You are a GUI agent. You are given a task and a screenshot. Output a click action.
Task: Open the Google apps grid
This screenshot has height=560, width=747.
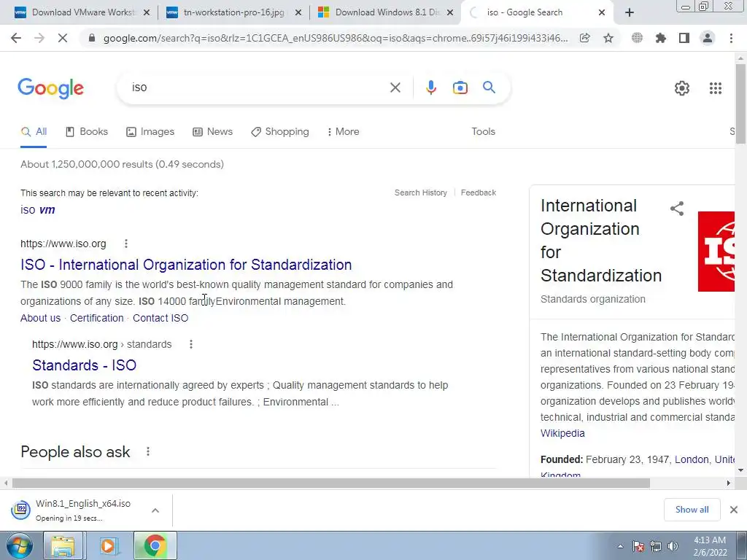coord(715,88)
